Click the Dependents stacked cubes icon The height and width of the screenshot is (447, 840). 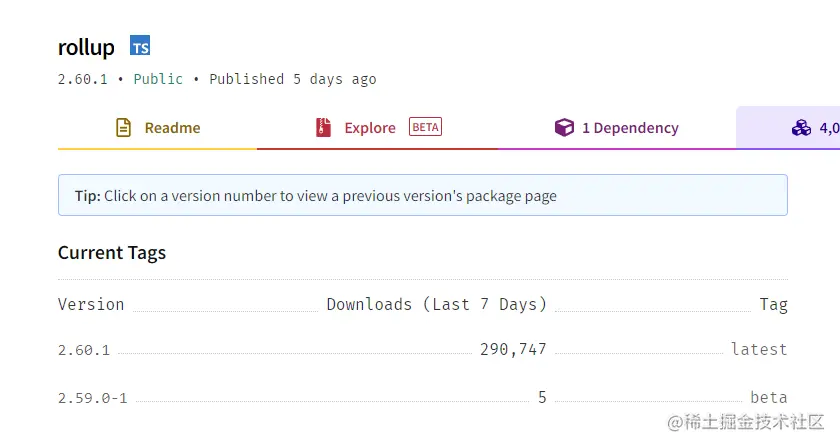[x=801, y=128]
